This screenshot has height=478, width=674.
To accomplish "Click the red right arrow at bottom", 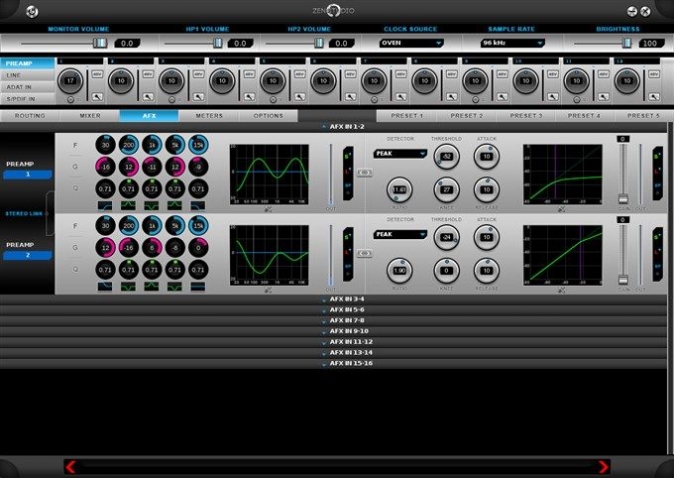I will [x=604, y=466].
